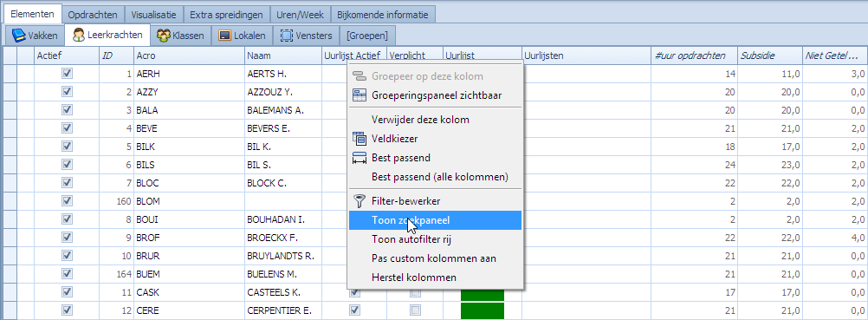Select Pas custom kolommen aan

tap(435, 258)
